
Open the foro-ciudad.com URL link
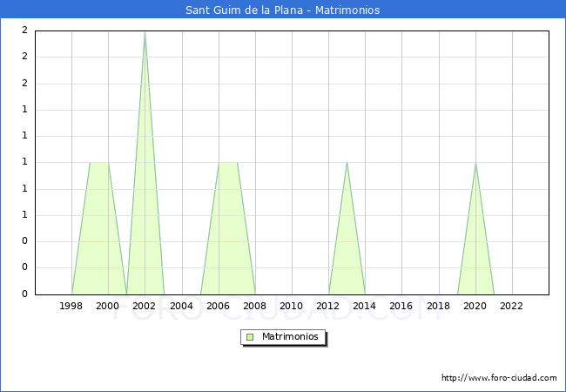coord(499,378)
